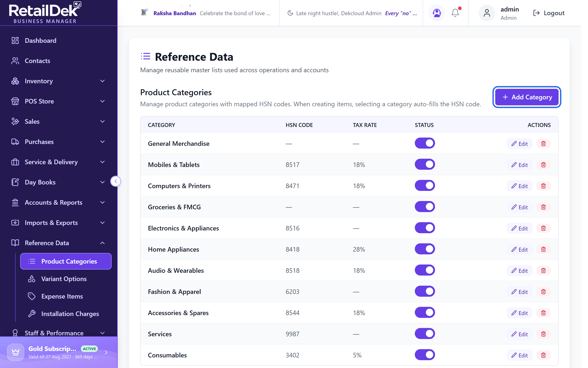Click the RetailDek Business Manager logo
Viewport: 588px width, 368px height.
tap(45, 13)
